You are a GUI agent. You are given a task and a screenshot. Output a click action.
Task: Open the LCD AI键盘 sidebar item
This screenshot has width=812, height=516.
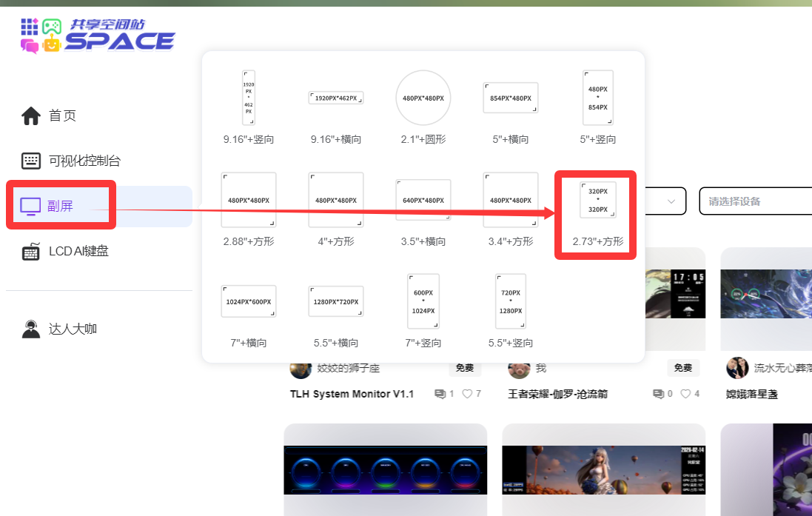pos(78,251)
